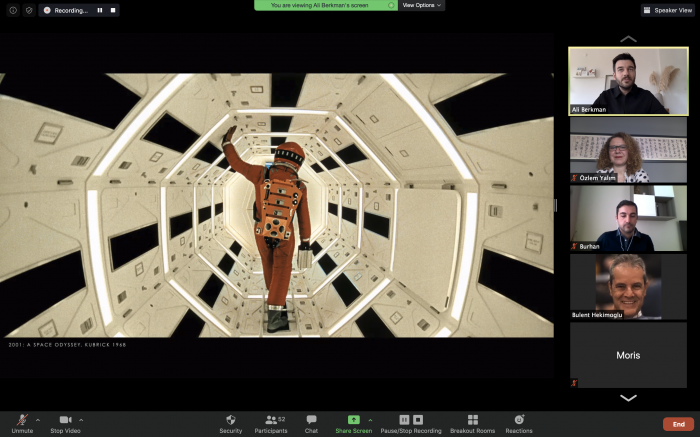This screenshot has height=437, width=700.
Task: Unmute the microphone
Action: coord(22,424)
